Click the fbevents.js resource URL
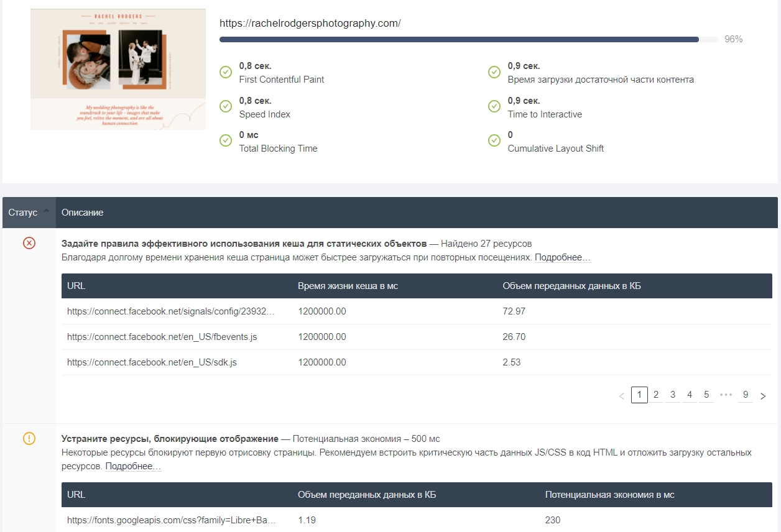Viewport: 781px width, 532px height. [162, 337]
